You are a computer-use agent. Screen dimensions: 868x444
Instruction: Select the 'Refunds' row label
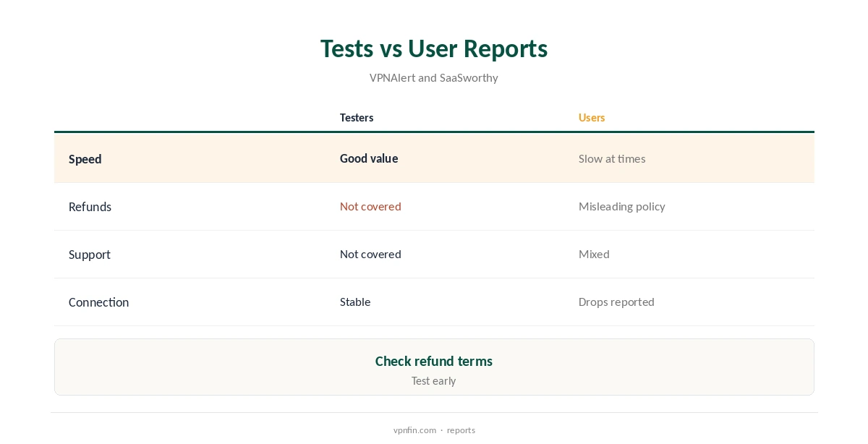(x=90, y=207)
